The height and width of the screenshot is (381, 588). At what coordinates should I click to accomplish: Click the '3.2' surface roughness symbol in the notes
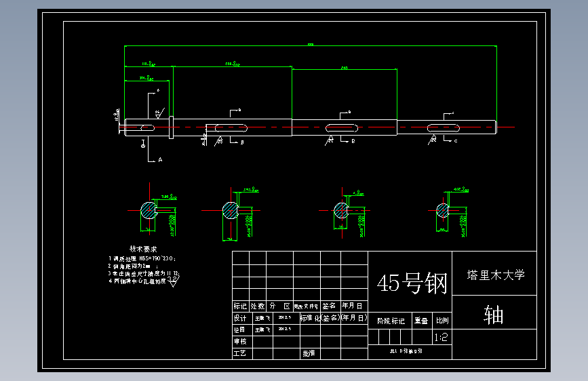(172, 280)
